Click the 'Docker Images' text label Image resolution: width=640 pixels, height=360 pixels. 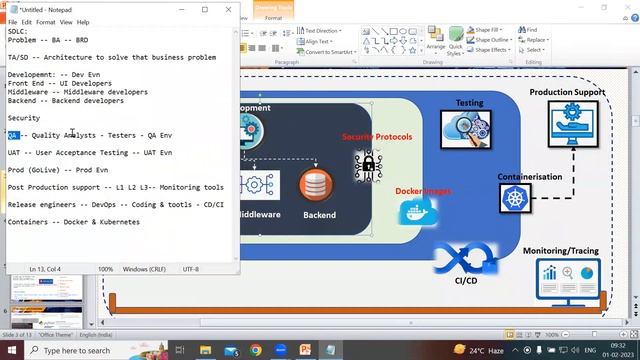pyautogui.click(x=423, y=191)
